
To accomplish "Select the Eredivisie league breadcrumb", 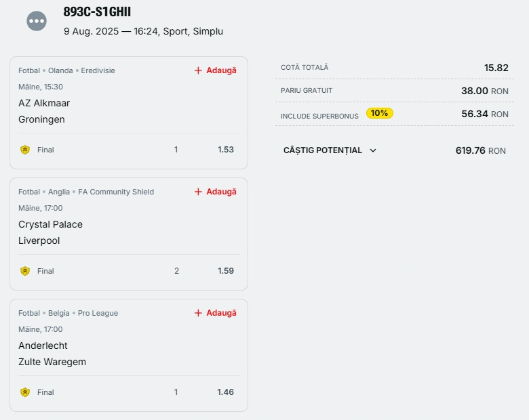I will pos(98,70).
